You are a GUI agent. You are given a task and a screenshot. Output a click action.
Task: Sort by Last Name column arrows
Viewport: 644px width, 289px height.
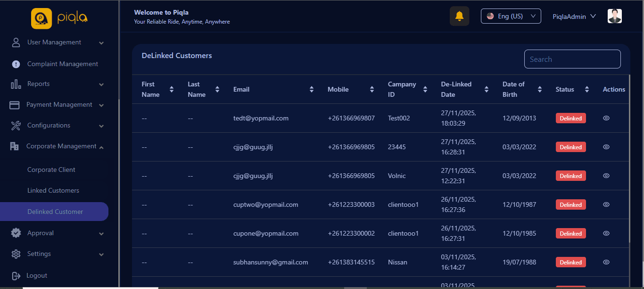click(x=217, y=89)
